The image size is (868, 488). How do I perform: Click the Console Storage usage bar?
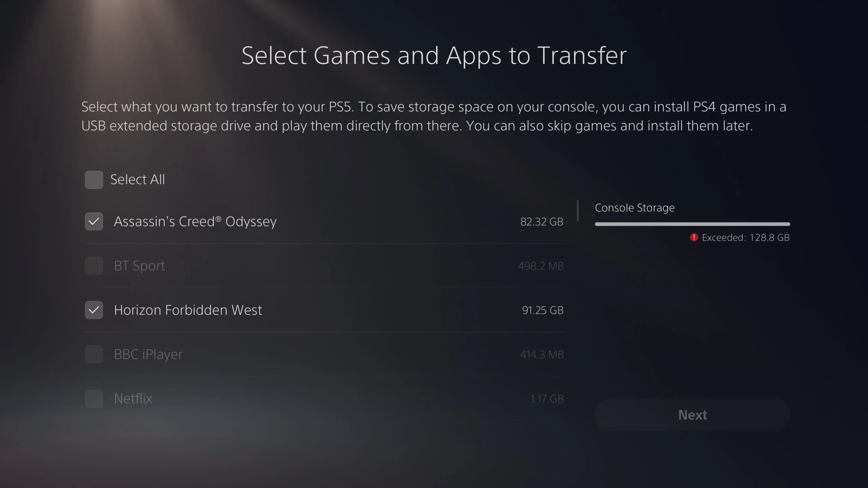tap(692, 224)
